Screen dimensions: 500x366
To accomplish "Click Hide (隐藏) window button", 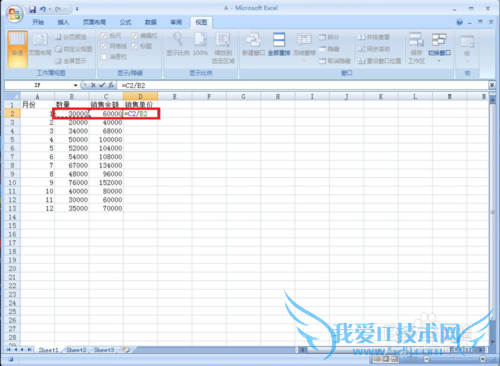I will click(329, 49).
